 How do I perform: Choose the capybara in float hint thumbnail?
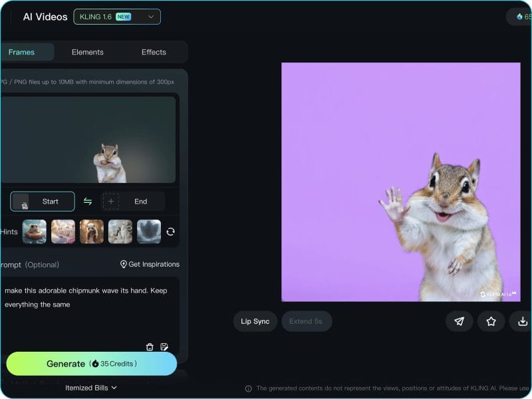click(x=35, y=231)
